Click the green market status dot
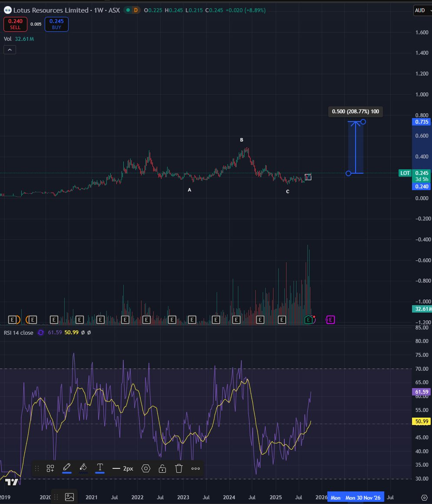Screen dimensions: 432x504 point(128,10)
